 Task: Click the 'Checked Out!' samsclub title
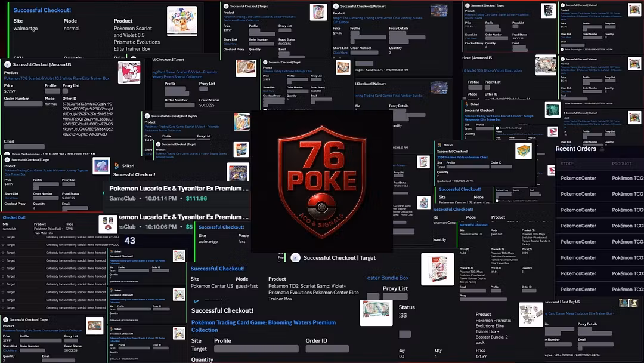click(14, 217)
